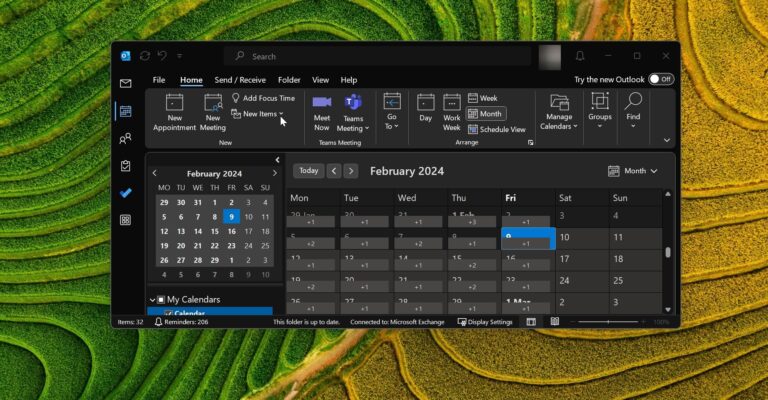Open More Apps grid icon in sidebar

tap(125, 220)
